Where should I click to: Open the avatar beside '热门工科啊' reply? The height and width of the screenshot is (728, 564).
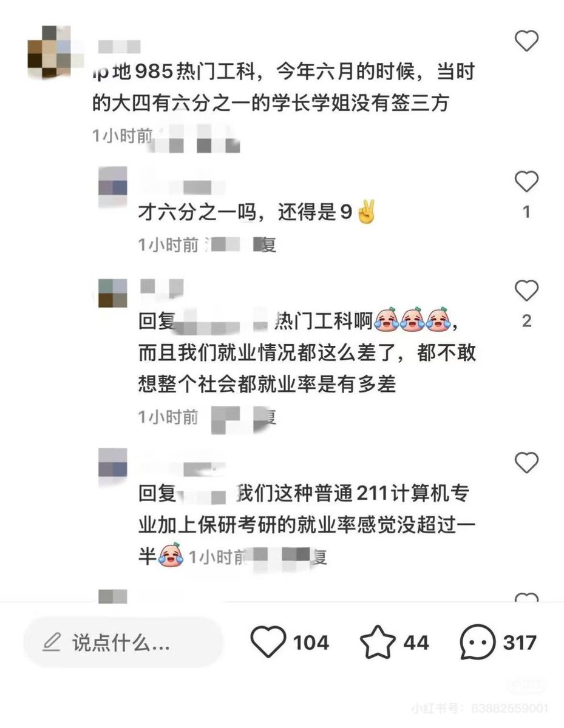tap(113, 293)
